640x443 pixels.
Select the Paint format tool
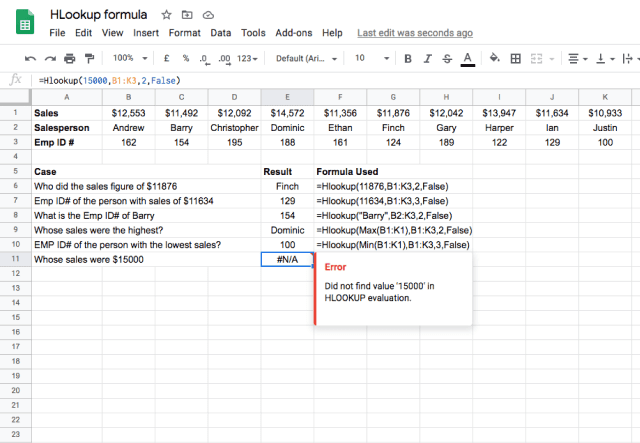coord(90,58)
